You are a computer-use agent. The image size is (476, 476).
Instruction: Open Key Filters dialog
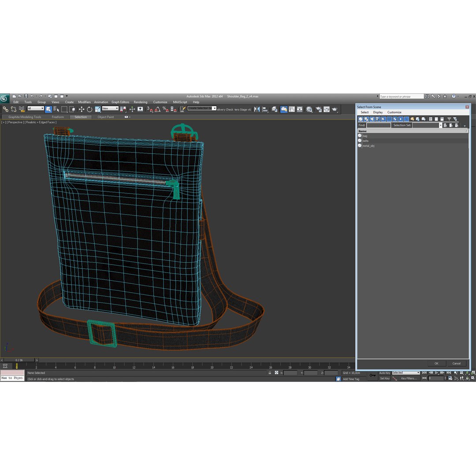(x=409, y=378)
